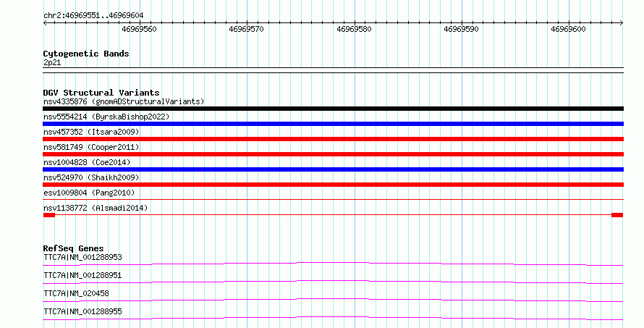Open variant nsv1138772 (Alsmadi2014) label
The image size is (644, 328).
pyautogui.click(x=96, y=208)
